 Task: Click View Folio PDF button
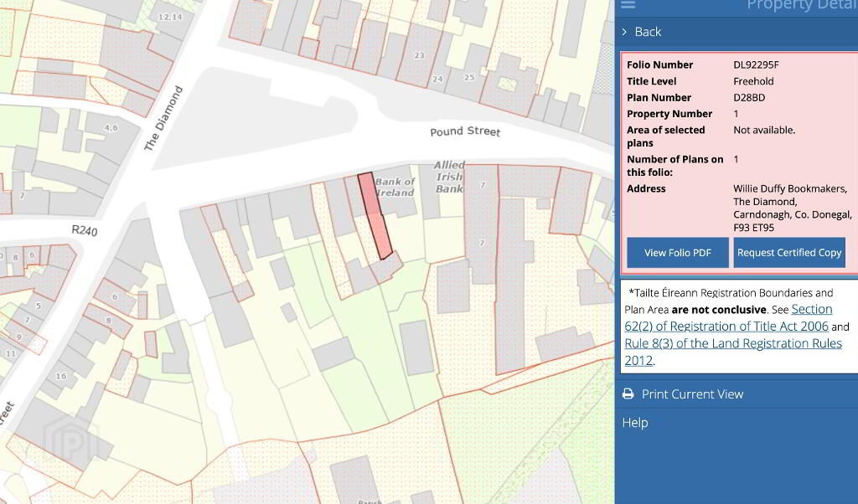[677, 253]
